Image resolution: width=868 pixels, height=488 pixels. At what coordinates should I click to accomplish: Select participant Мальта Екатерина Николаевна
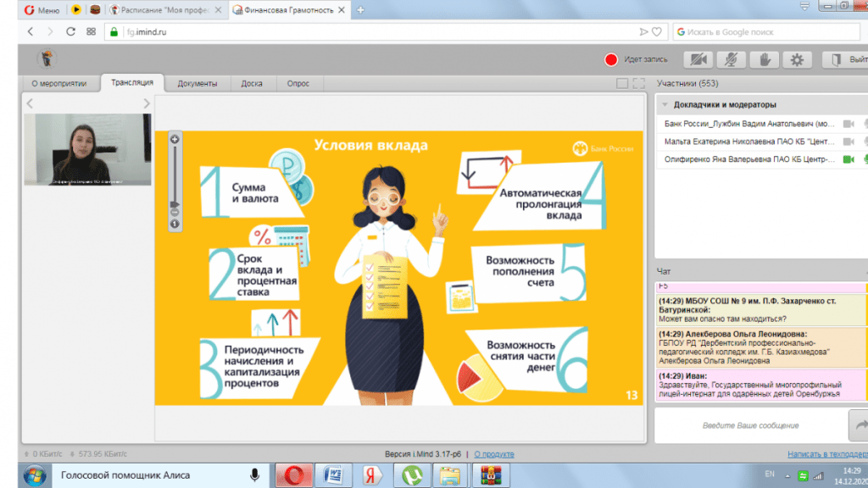coord(749,141)
